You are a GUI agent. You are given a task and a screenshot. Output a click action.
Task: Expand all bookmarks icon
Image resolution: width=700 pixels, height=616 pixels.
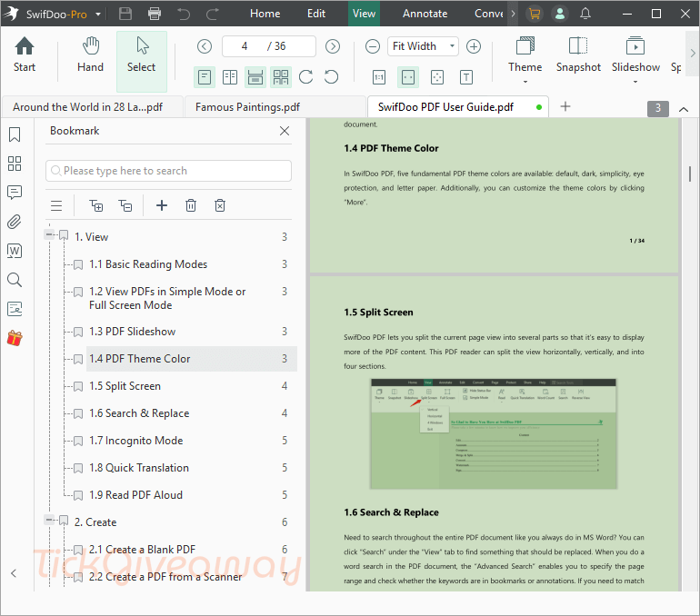pos(96,205)
